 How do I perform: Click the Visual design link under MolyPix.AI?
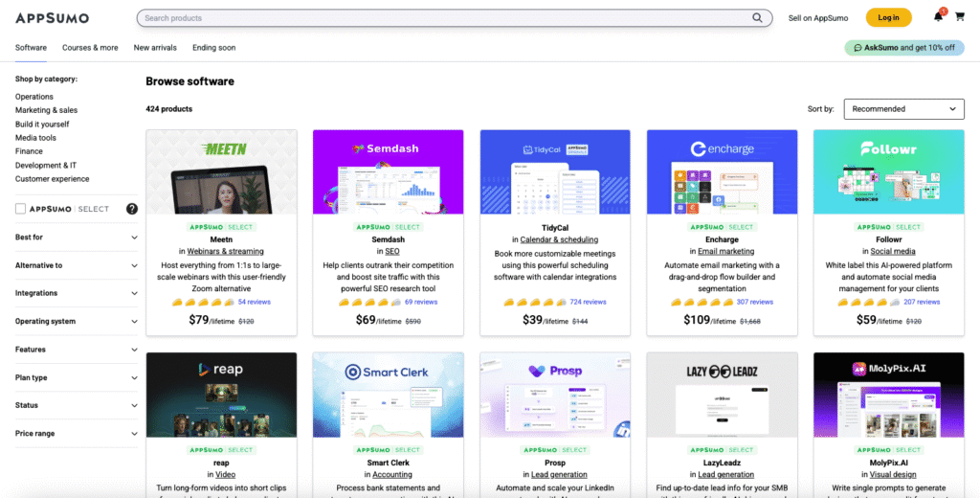point(893,475)
